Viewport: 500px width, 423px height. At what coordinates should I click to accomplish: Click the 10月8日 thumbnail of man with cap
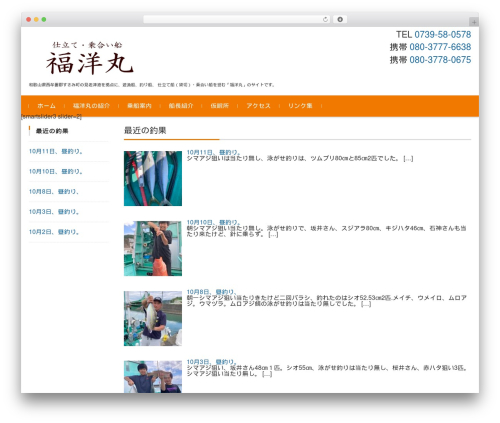click(153, 318)
